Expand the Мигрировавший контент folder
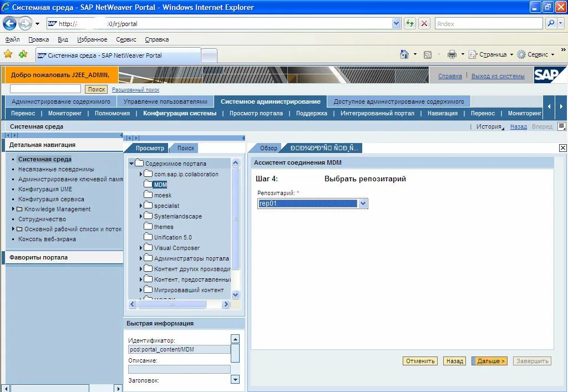 point(141,290)
